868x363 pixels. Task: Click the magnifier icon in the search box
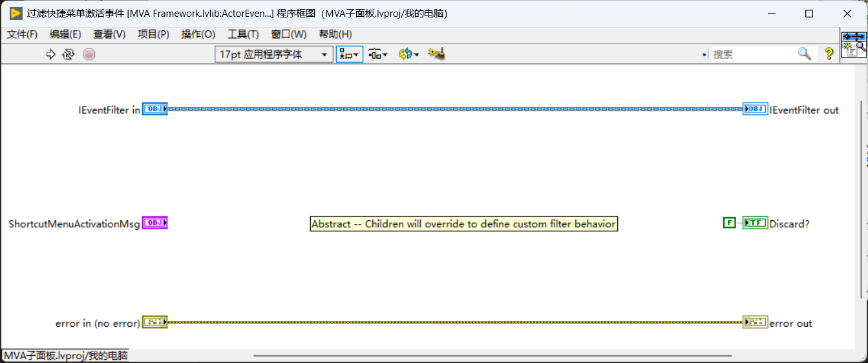click(x=805, y=54)
